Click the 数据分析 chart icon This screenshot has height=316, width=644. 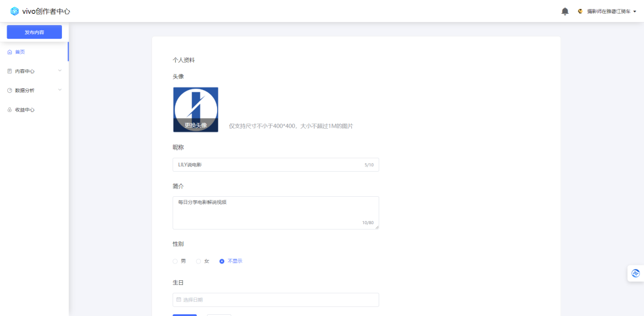(x=10, y=91)
